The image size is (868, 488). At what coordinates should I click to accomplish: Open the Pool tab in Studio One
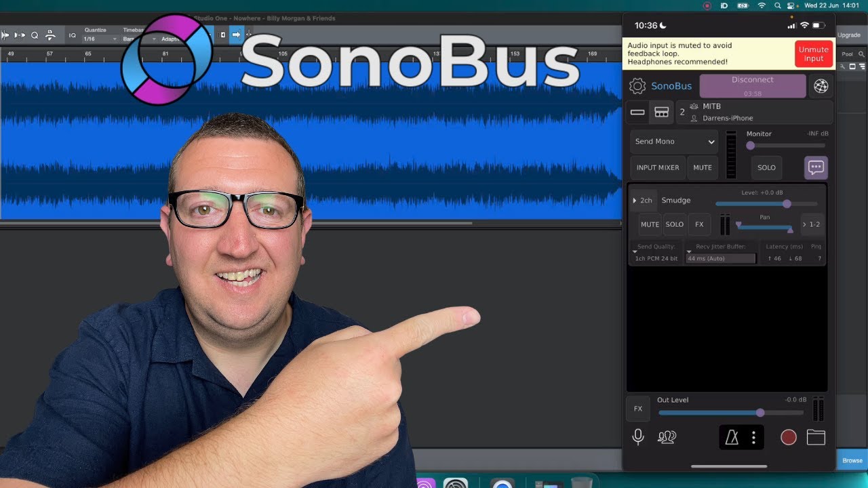pos(847,54)
